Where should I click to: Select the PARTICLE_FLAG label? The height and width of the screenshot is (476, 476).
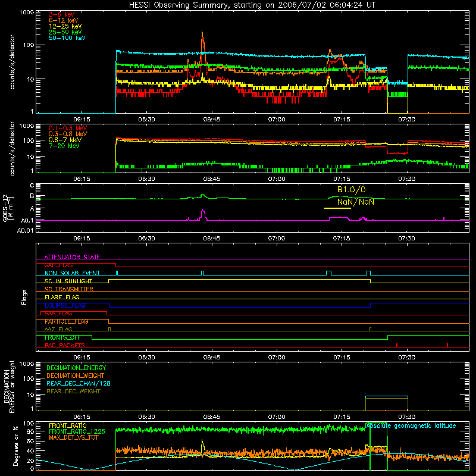67,321
